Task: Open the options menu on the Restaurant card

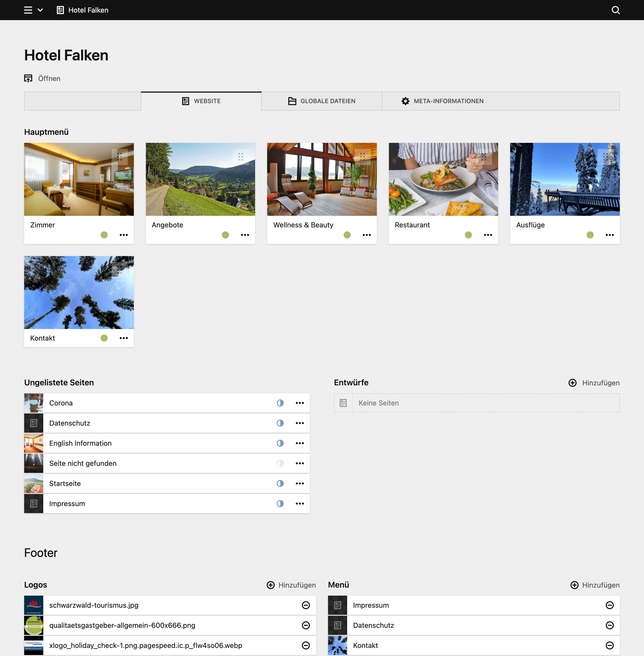Action: tap(488, 235)
